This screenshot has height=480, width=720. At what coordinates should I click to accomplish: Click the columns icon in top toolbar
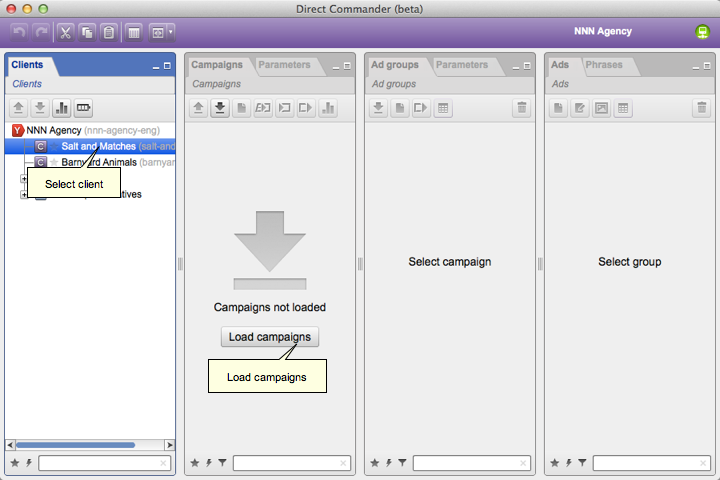(134, 33)
